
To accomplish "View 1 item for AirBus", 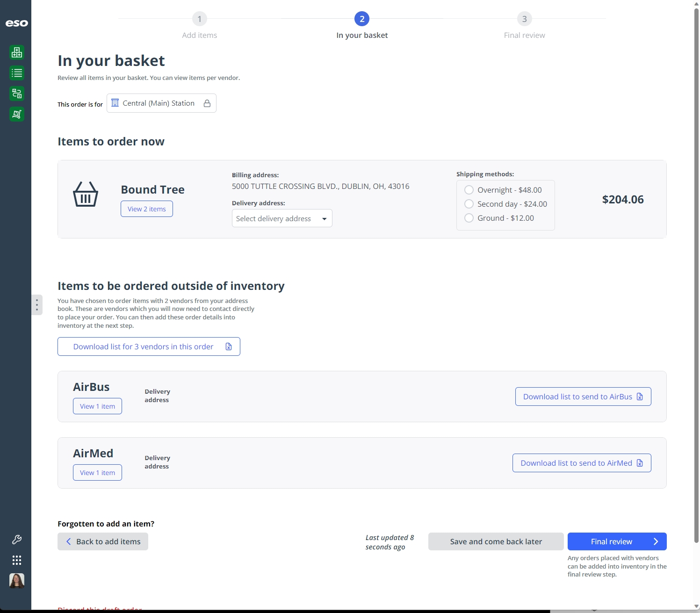I will tap(97, 406).
